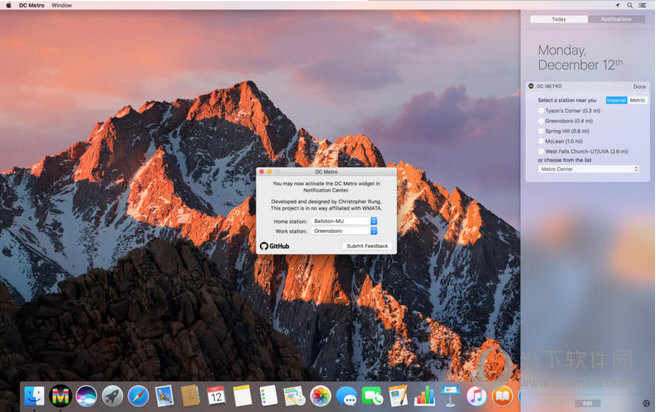Open the Metro Center station list dropdown
The width and height of the screenshot is (656, 412).
click(x=589, y=169)
